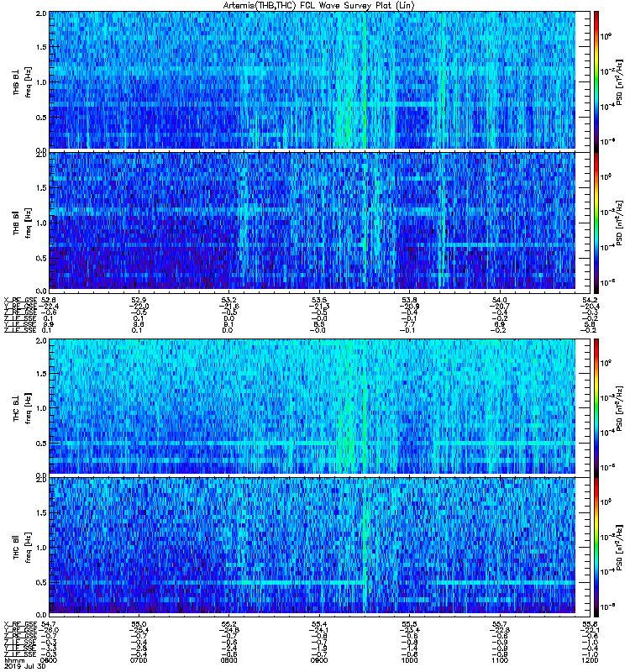630x672 pixels.
Task: Click the 1100 time tick label
Action: (x=500, y=660)
